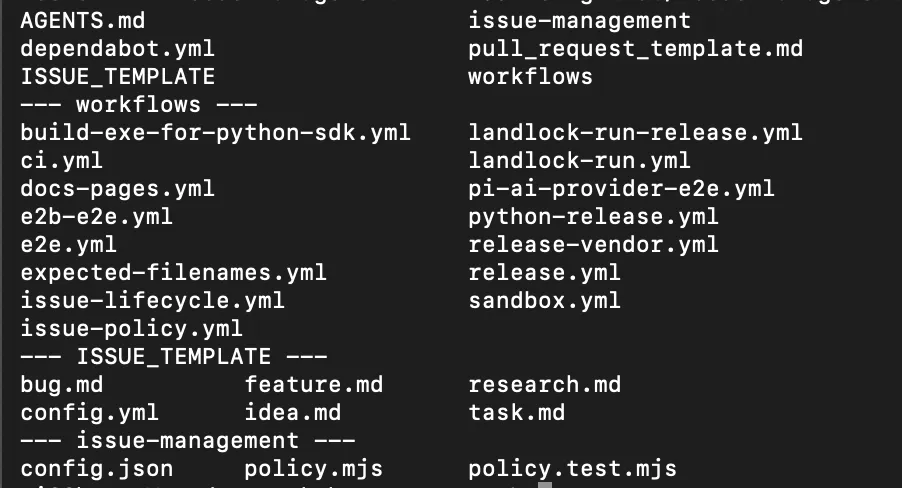Select e2b-e2e.yml in the output
Image resolution: width=902 pixels, height=488 pixels.
pos(97,217)
